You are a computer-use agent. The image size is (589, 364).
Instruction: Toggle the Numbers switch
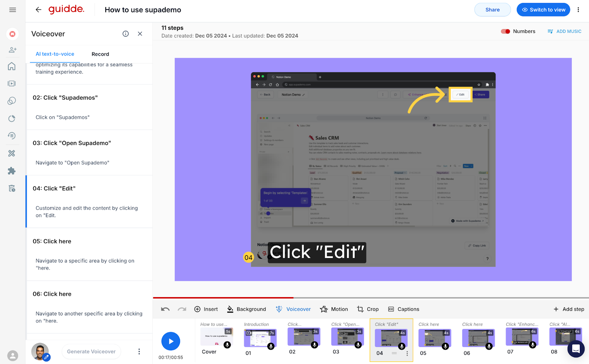505,31
